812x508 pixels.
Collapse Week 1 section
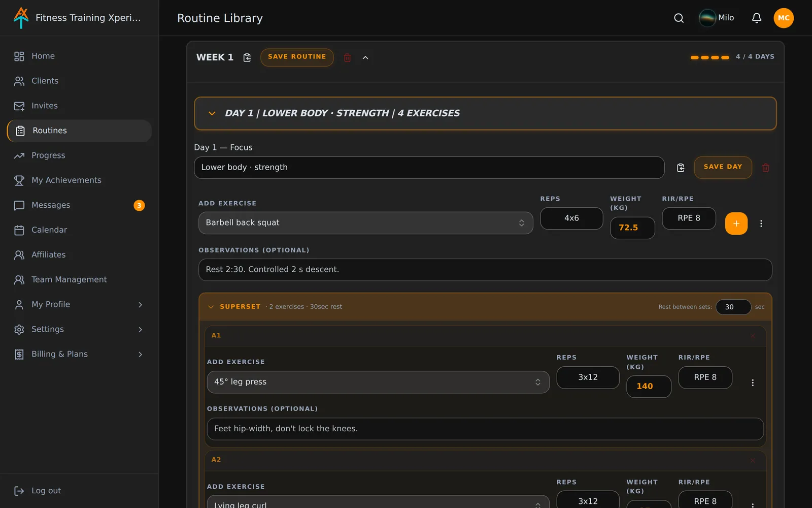[365, 58]
